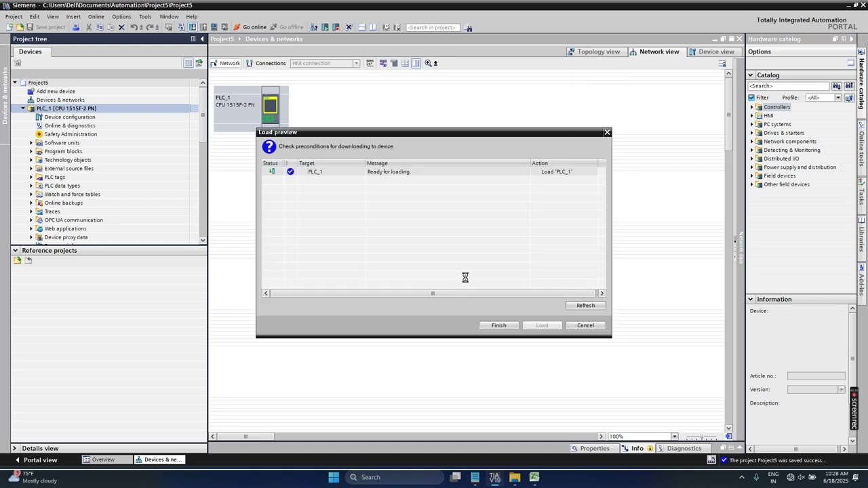Click the Copy icon in the toolbar

pyautogui.click(x=100, y=27)
